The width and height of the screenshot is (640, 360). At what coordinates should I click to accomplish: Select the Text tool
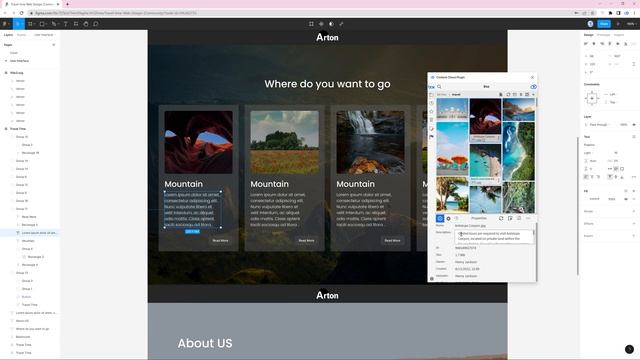[x=65, y=24]
